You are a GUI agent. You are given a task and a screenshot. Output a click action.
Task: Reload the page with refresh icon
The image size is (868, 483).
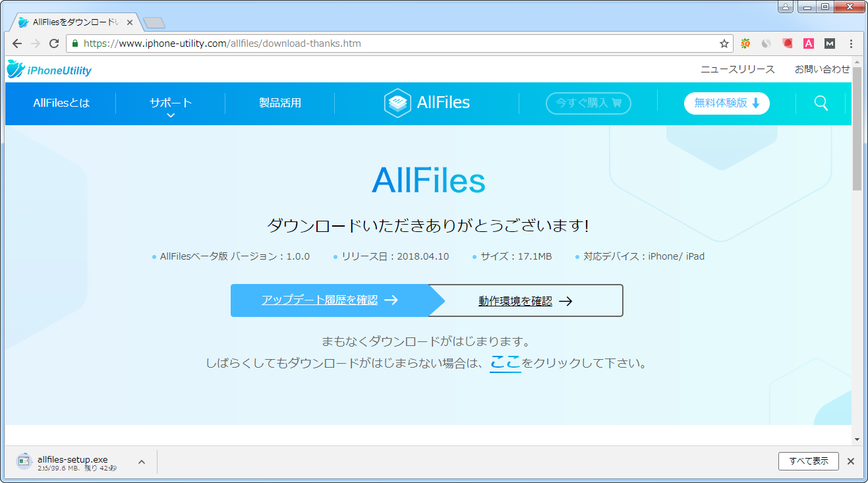click(x=54, y=43)
